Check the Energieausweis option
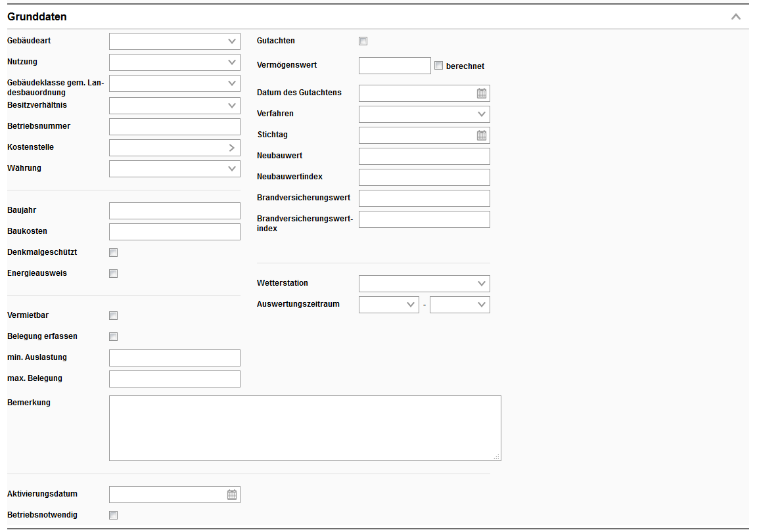The height and width of the screenshot is (532, 759). (114, 274)
